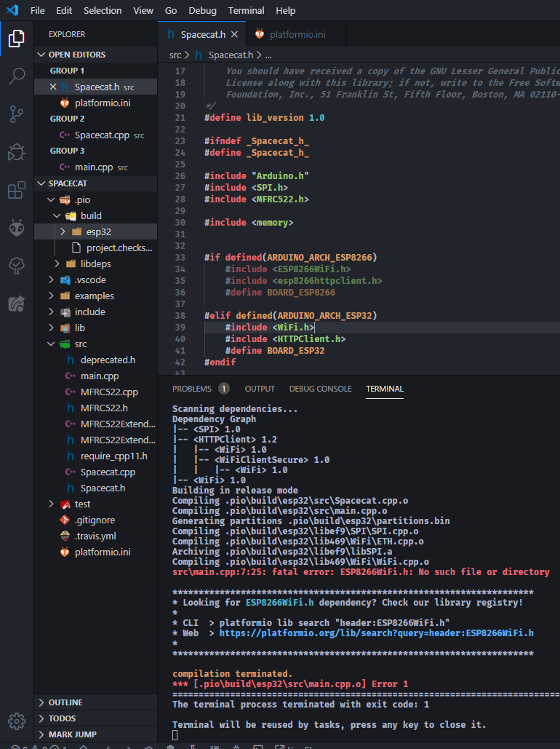Open the Terminal menu in menu bar
Viewport: 560px width, 749px height.
246,11
